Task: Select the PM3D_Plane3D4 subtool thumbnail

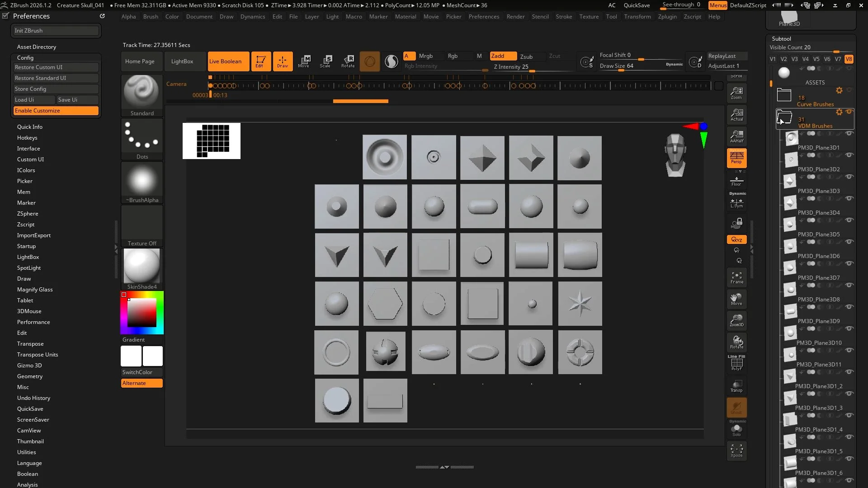Action: 790,202
